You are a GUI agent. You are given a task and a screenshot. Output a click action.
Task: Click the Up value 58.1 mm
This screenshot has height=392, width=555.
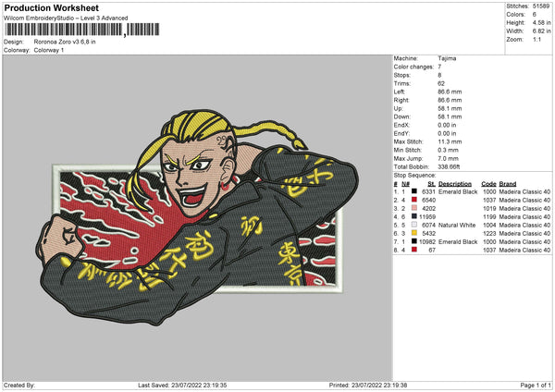[450, 108]
